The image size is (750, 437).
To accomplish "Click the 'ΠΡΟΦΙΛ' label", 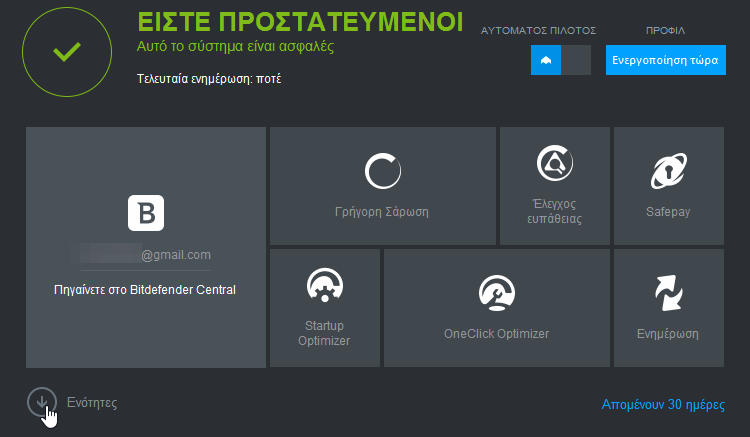I will (665, 31).
